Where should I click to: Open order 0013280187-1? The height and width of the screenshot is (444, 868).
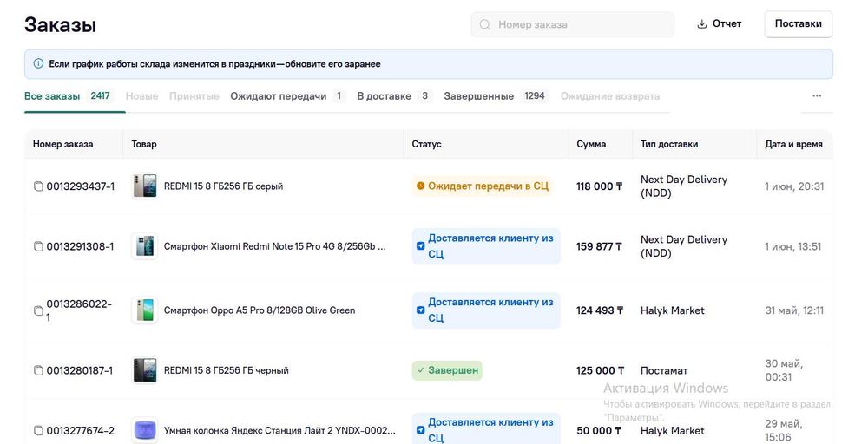pyautogui.click(x=80, y=370)
